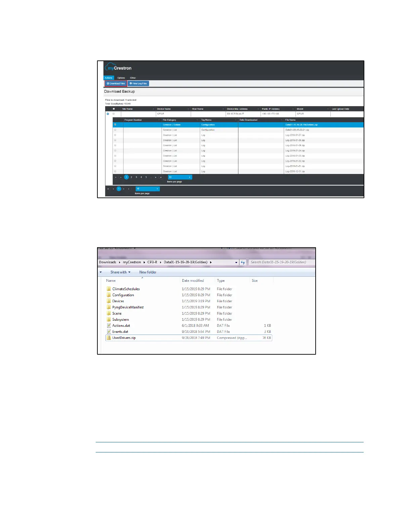The width and height of the screenshot is (411, 532).
Task: Open the File Category column filter dropdown
Action: [197, 120]
